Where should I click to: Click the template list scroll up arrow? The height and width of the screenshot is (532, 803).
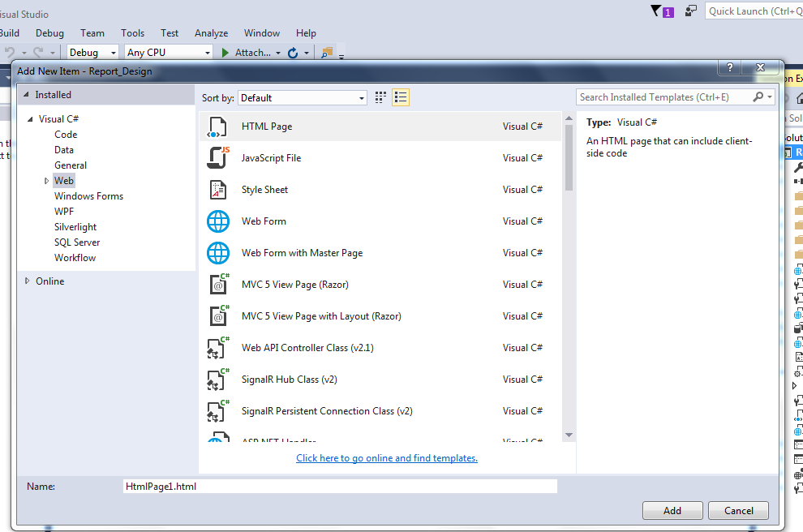[x=569, y=118]
